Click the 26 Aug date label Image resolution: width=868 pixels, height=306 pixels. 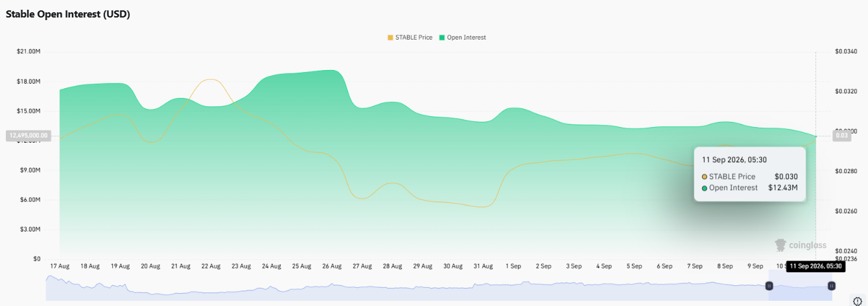pyautogui.click(x=332, y=266)
